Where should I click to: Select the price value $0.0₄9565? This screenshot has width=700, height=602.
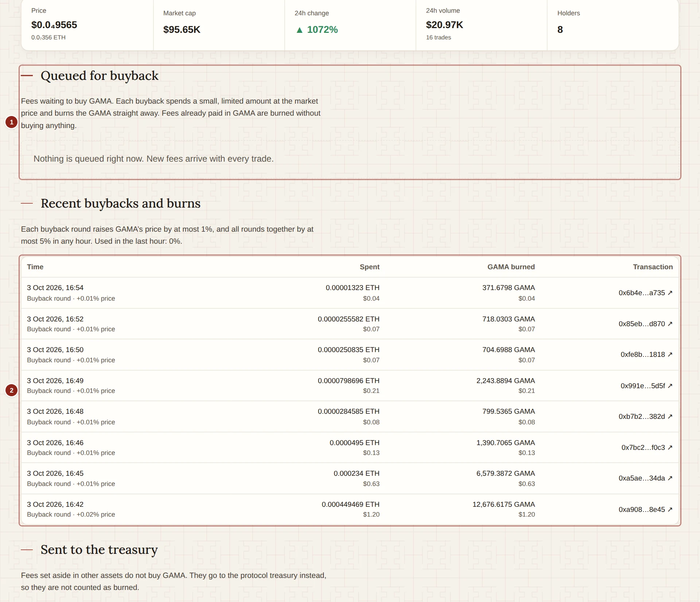coord(54,25)
